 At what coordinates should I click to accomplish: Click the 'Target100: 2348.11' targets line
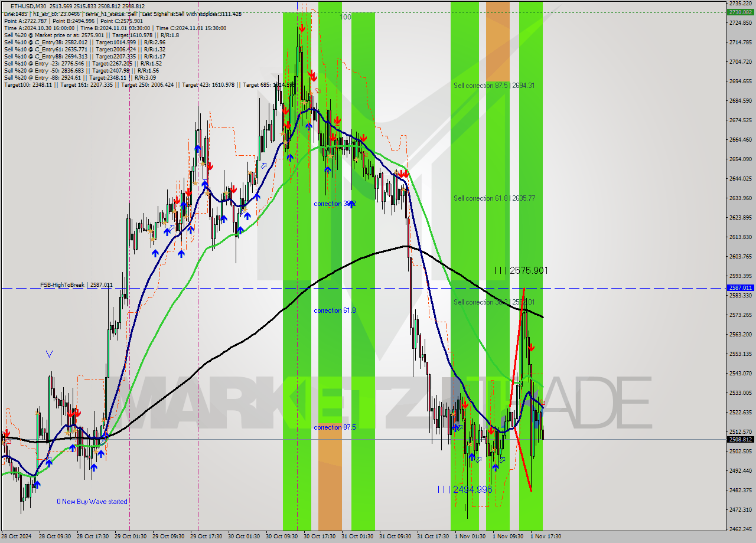tap(149, 84)
